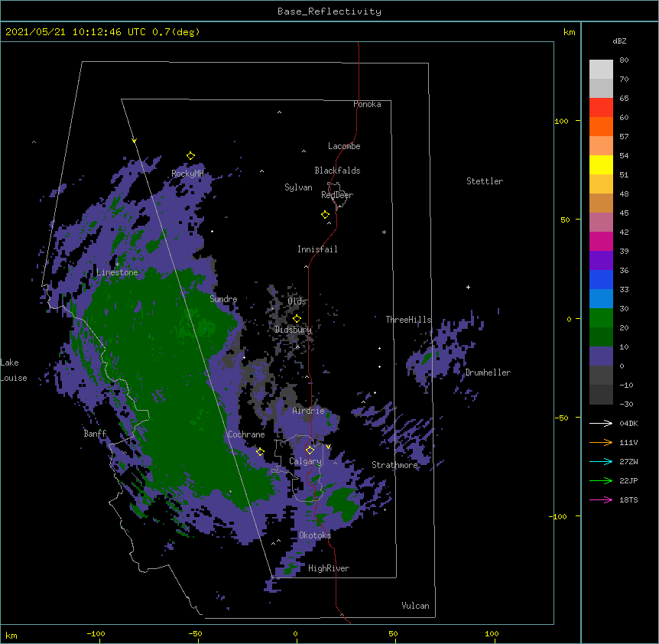
Task: Click the yellow station marker near RockyMH
Action: pos(190,156)
